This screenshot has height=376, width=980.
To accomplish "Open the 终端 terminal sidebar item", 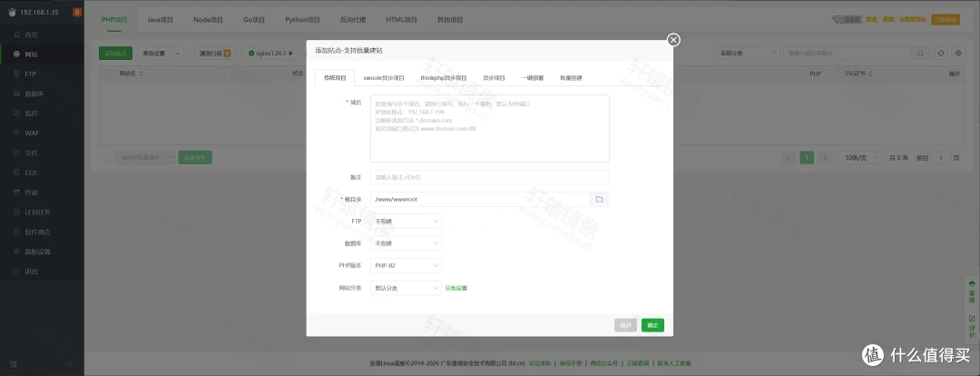I will tap(41, 192).
